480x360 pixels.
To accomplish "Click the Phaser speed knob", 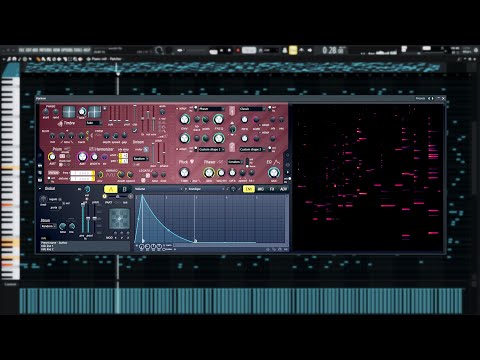I will [x=242, y=173].
